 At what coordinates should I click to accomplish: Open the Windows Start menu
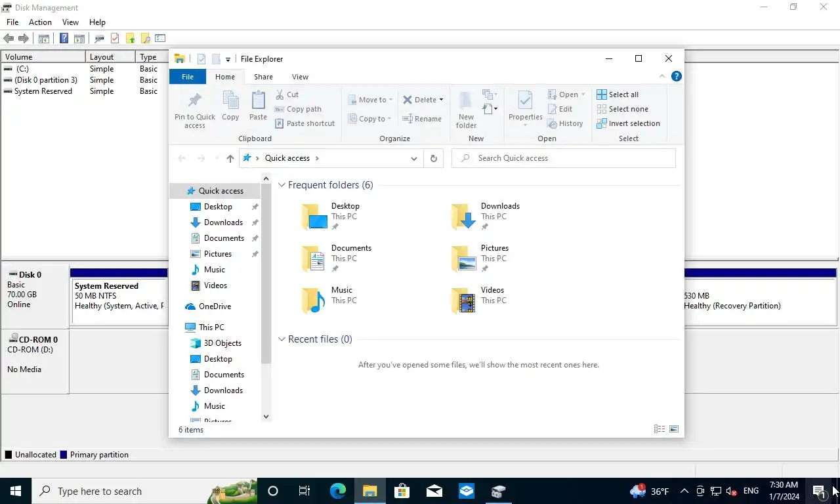click(16, 491)
